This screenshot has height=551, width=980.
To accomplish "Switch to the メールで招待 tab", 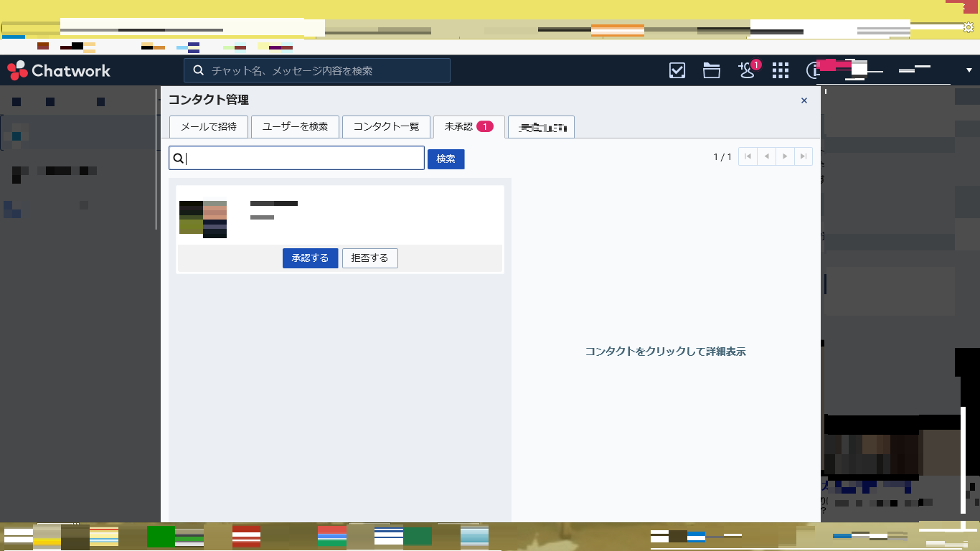I will [x=209, y=127].
